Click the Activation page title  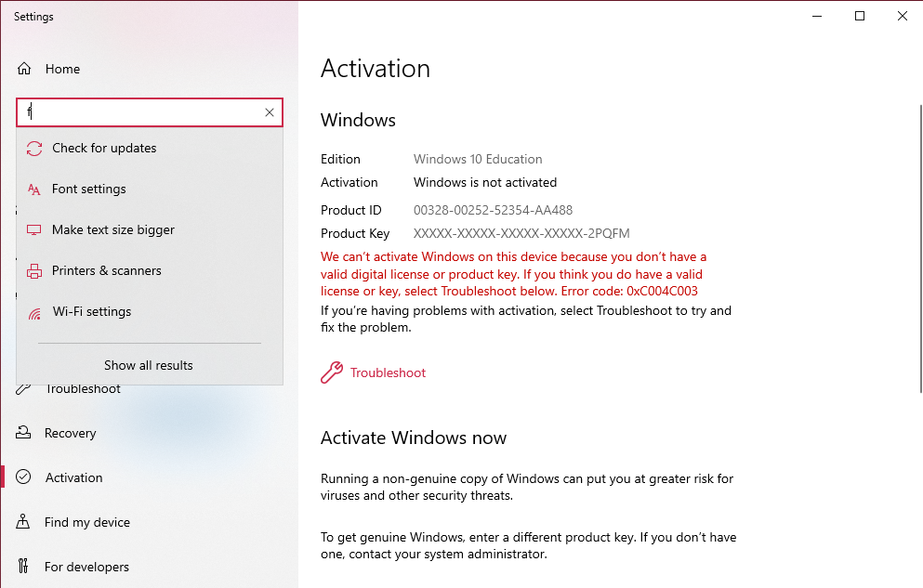pyautogui.click(x=376, y=69)
